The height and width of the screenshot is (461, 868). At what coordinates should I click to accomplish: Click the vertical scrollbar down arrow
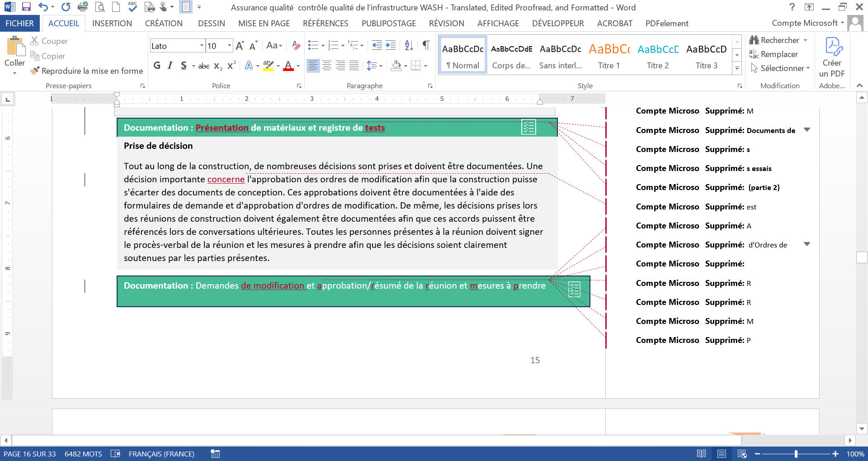pos(862,428)
